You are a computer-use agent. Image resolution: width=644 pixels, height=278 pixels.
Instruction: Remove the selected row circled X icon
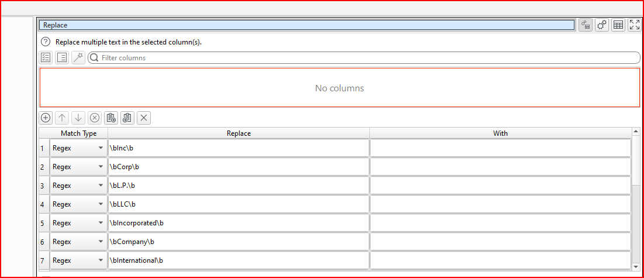pos(95,118)
